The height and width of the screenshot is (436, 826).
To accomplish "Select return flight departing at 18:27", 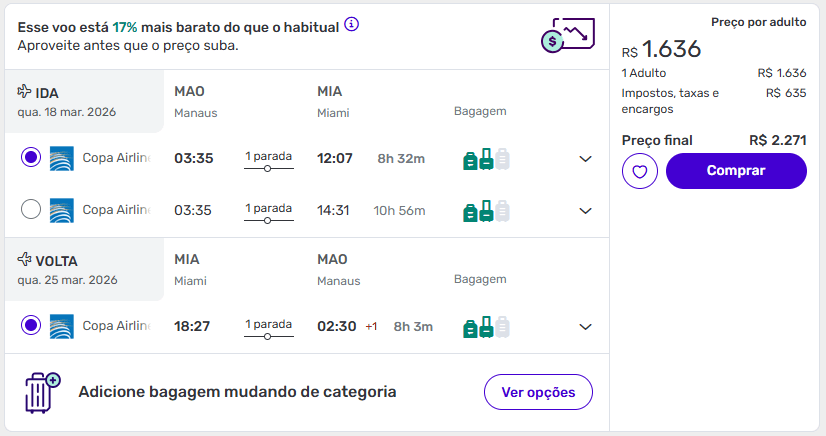I will tap(31, 326).
